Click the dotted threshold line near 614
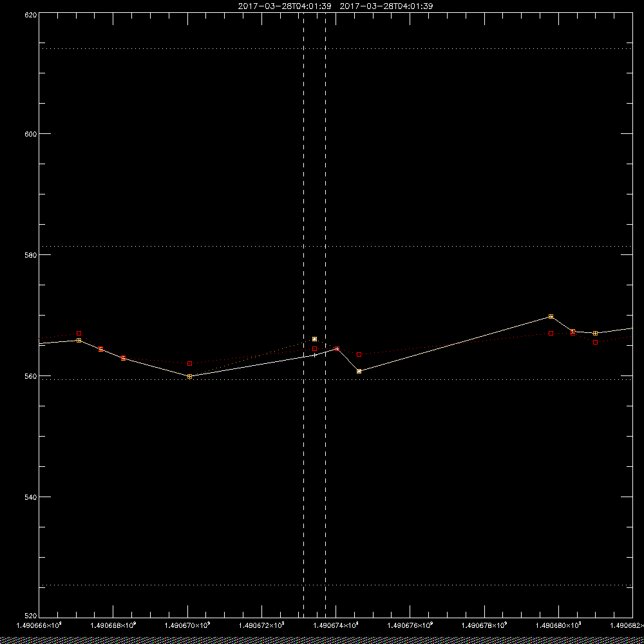This screenshot has height=644, width=644. [336, 48]
